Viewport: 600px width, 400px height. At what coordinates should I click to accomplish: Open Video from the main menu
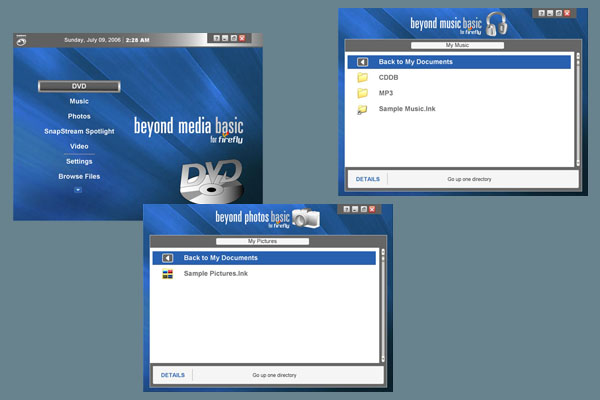pyautogui.click(x=79, y=146)
